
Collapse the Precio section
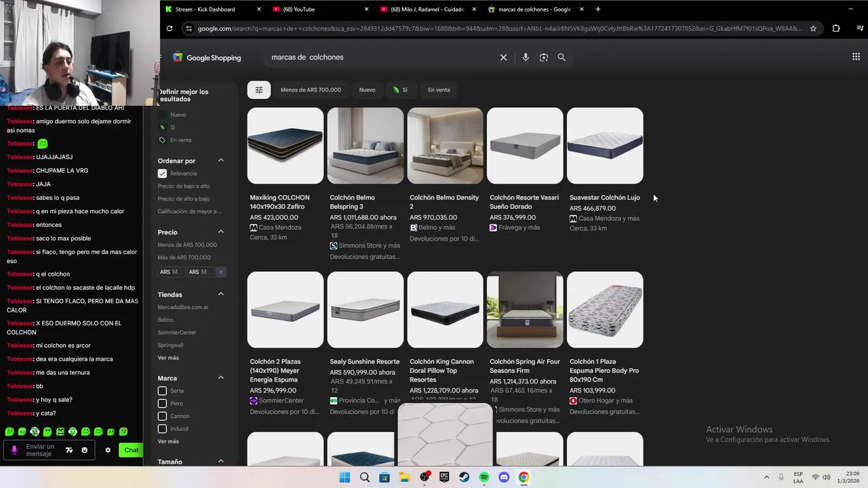pos(221,232)
